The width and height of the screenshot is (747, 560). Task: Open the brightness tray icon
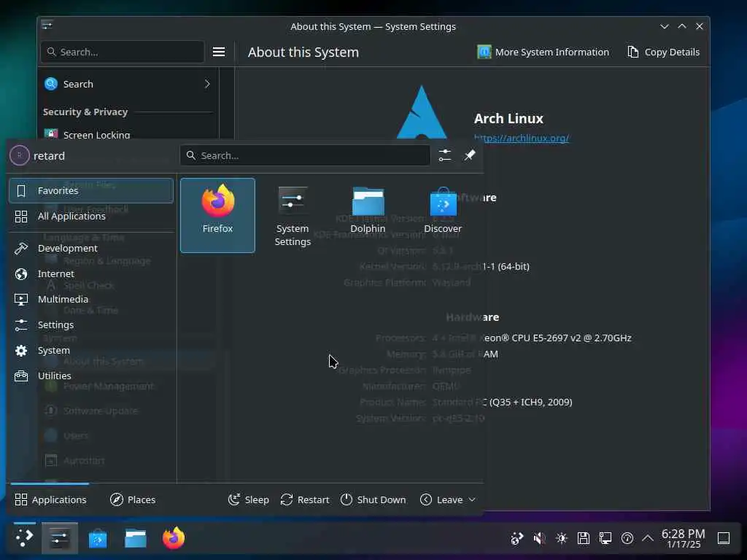pyautogui.click(x=562, y=538)
